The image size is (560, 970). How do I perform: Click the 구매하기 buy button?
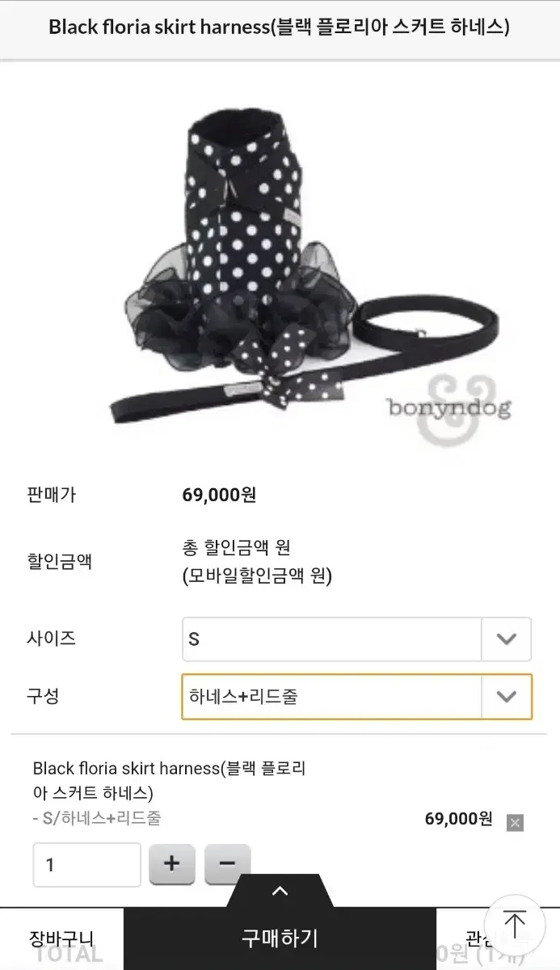tap(280, 938)
